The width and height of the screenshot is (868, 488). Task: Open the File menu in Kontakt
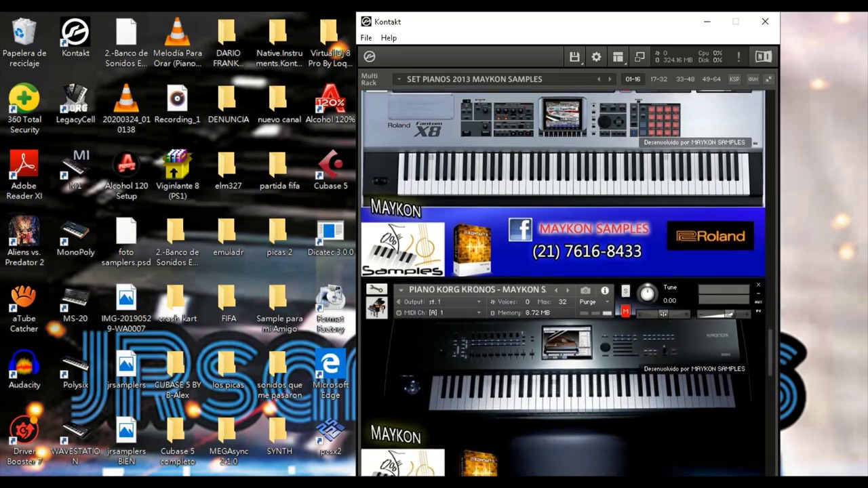(366, 38)
